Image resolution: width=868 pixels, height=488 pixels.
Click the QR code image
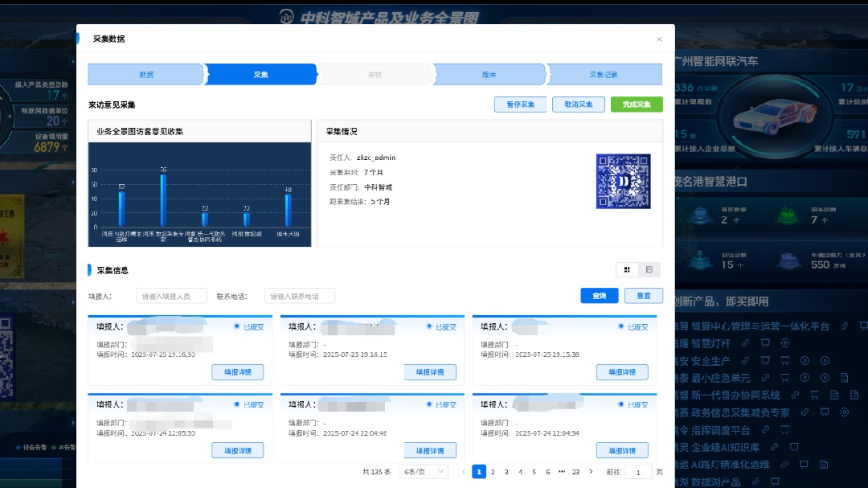(x=623, y=181)
